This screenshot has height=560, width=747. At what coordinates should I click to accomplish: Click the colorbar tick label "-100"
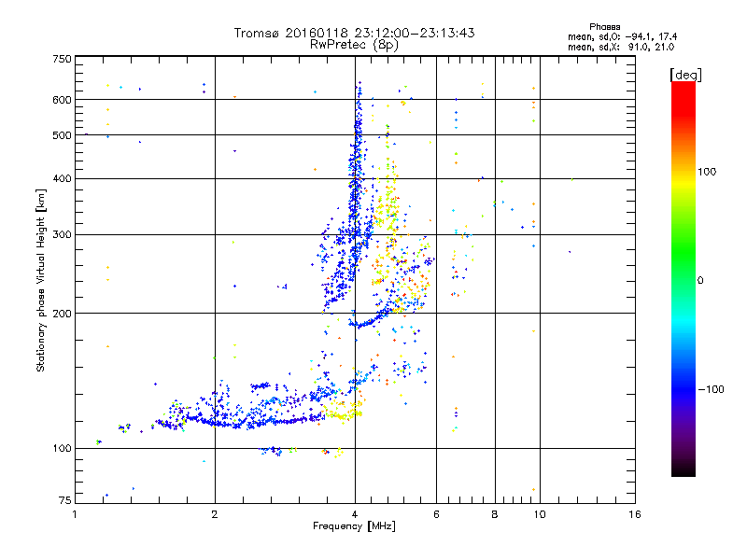coord(711,389)
